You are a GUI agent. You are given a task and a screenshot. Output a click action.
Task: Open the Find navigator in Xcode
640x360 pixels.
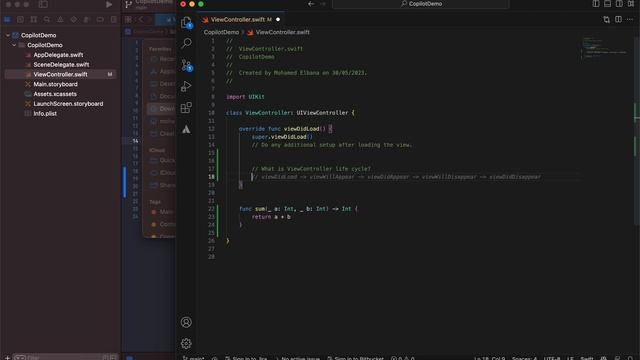point(47,19)
